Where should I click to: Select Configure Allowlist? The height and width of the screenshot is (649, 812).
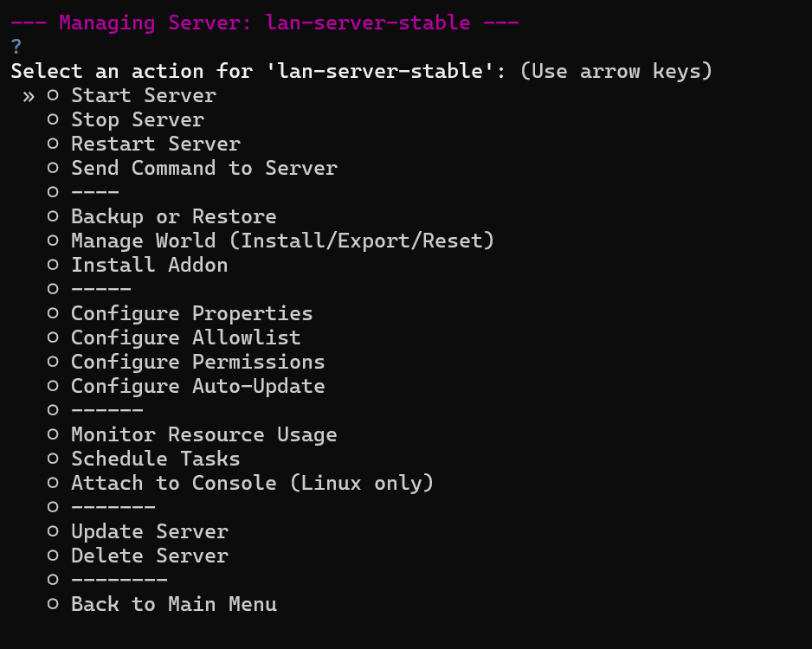click(185, 337)
